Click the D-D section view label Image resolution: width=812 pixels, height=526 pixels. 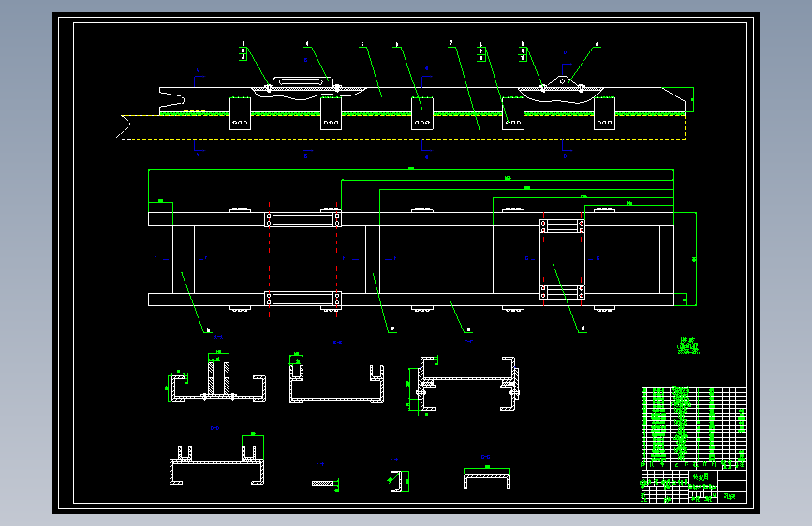pyautogui.click(x=214, y=428)
